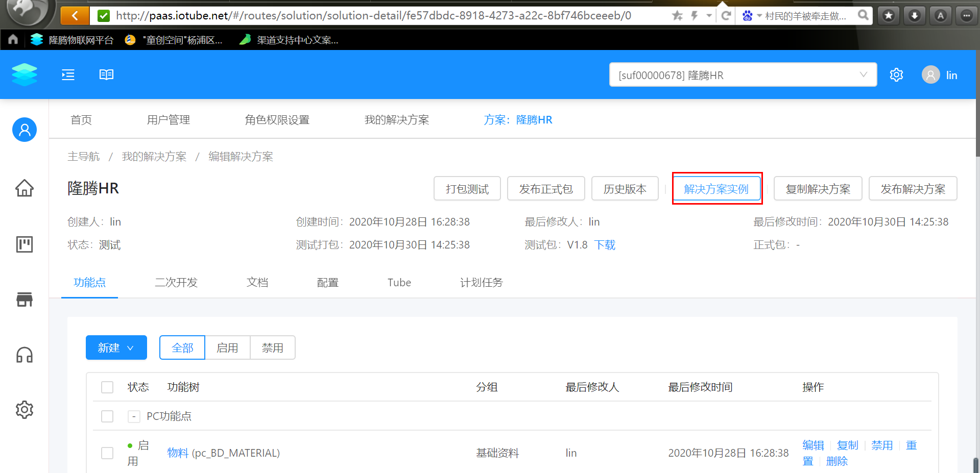The width and height of the screenshot is (980, 473).
Task: Open the kanban board sidebar icon
Action: (25, 244)
